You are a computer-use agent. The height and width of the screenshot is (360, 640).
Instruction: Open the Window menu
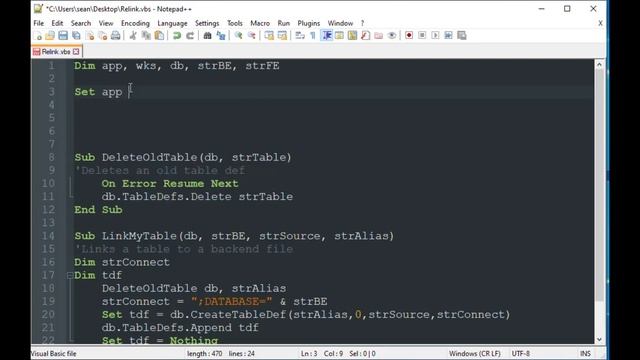340,23
